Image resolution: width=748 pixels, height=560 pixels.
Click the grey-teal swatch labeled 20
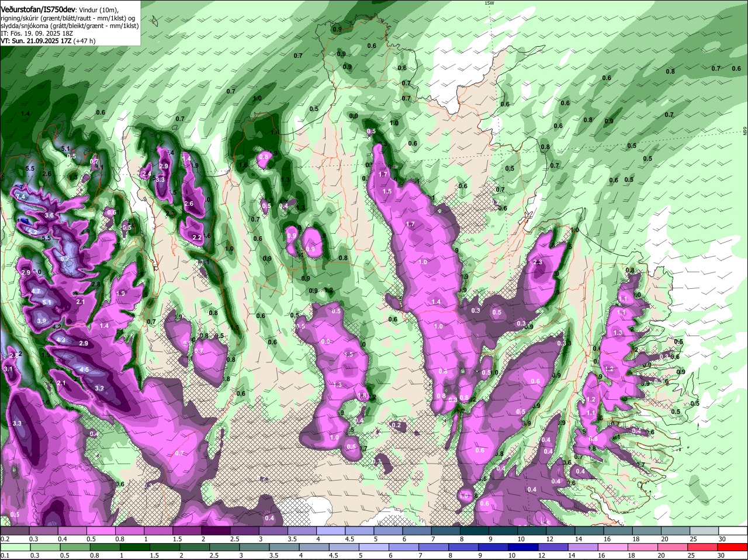(676, 530)
